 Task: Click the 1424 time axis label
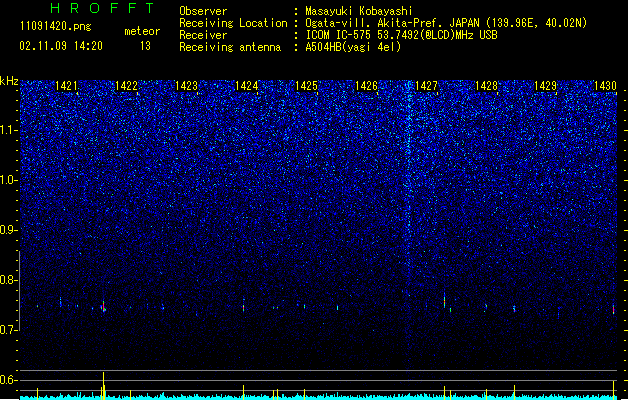246,86
